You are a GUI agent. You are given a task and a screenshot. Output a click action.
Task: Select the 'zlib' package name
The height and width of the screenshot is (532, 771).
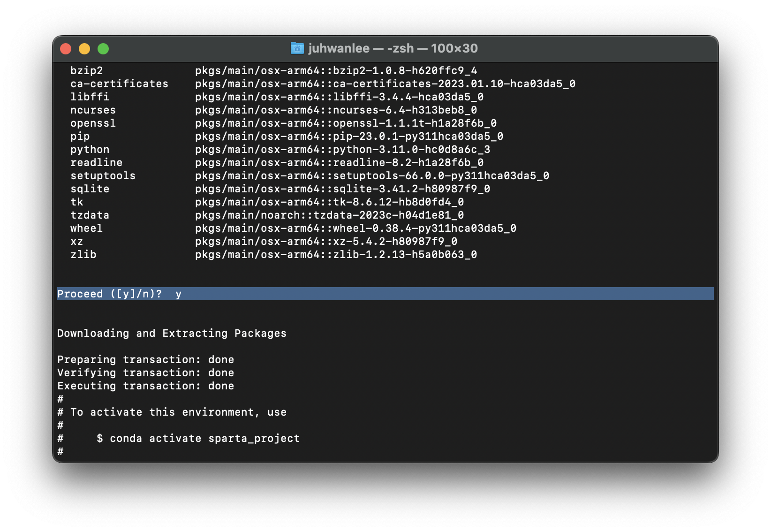(x=83, y=255)
